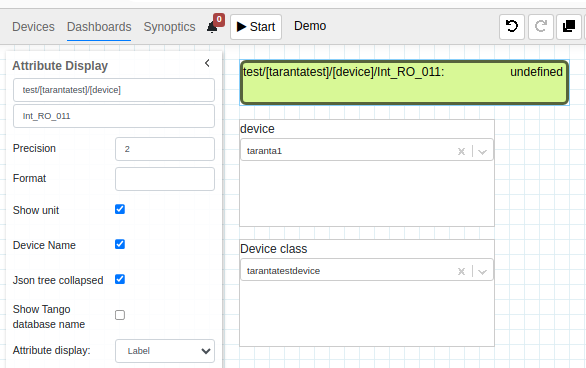Toggle the Show unit checkbox

[120, 209]
